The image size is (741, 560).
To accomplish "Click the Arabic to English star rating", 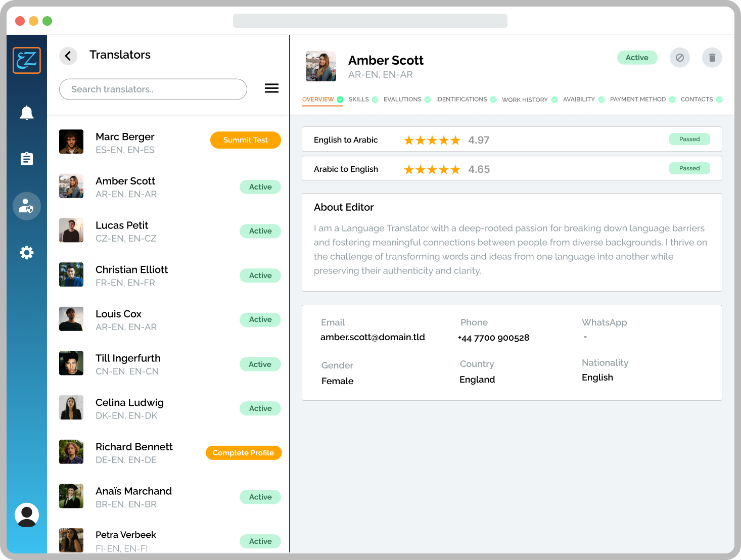I will tap(432, 169).
